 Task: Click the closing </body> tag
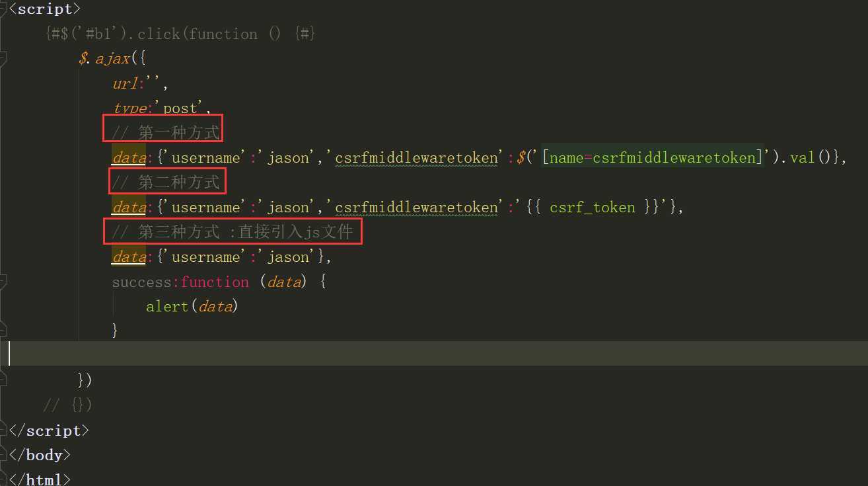(x=40, y=455)
